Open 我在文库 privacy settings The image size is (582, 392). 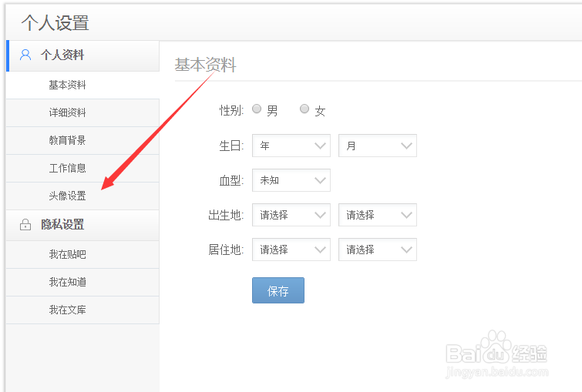[x=82, y=310]
